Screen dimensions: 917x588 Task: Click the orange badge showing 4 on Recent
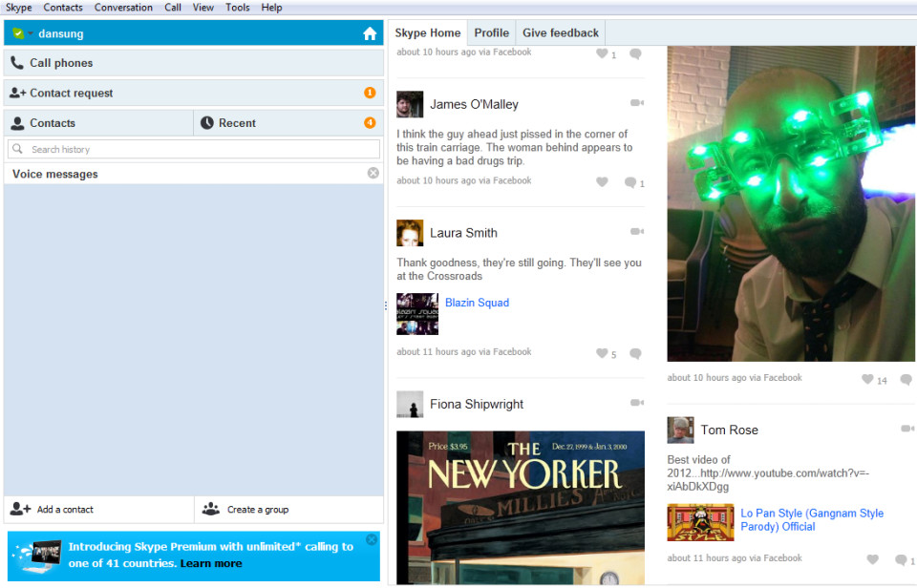pyautogui.click(x=370, y=123)
